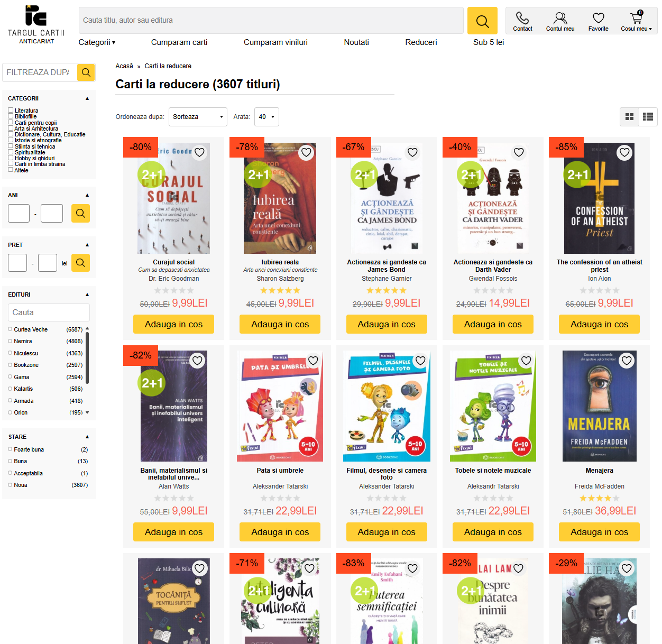This screenshot has height=644, width=662.
Task: Expand the Cosul meu cart dropdown
Action: click(x=636, y=22)
